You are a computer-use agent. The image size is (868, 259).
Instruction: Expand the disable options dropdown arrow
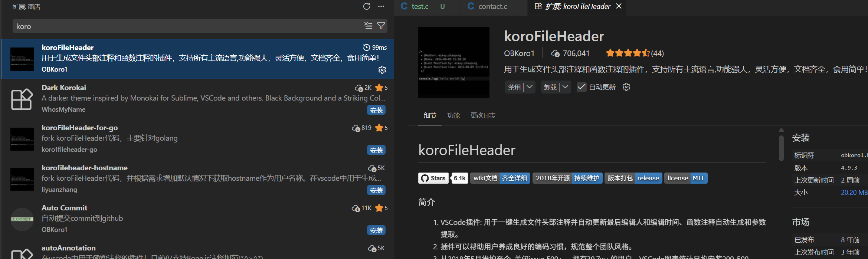tap(530, 87)
